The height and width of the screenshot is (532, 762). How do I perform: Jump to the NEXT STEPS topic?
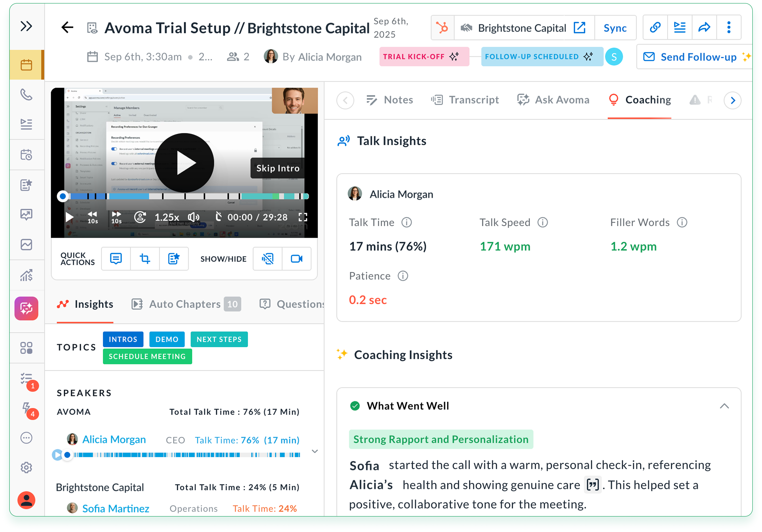(x=219, y=339)
